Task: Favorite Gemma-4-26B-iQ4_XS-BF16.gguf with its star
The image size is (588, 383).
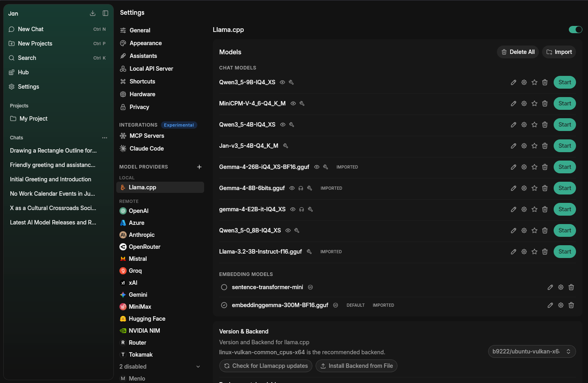Action: (x=534, y=167)
